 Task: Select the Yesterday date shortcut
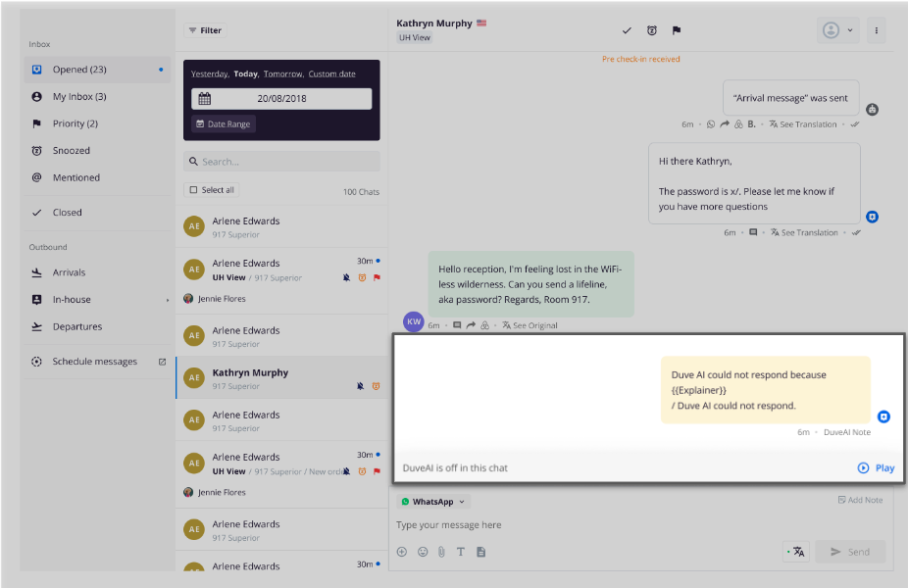[209, 74]
